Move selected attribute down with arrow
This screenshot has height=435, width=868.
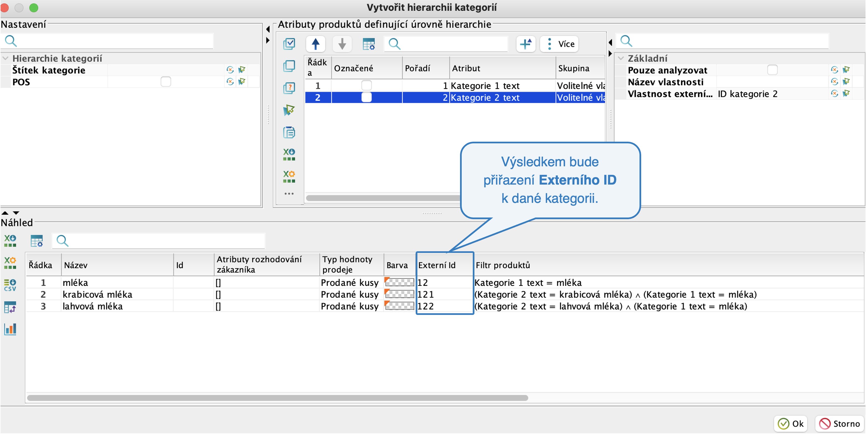(x=342, y=44)
